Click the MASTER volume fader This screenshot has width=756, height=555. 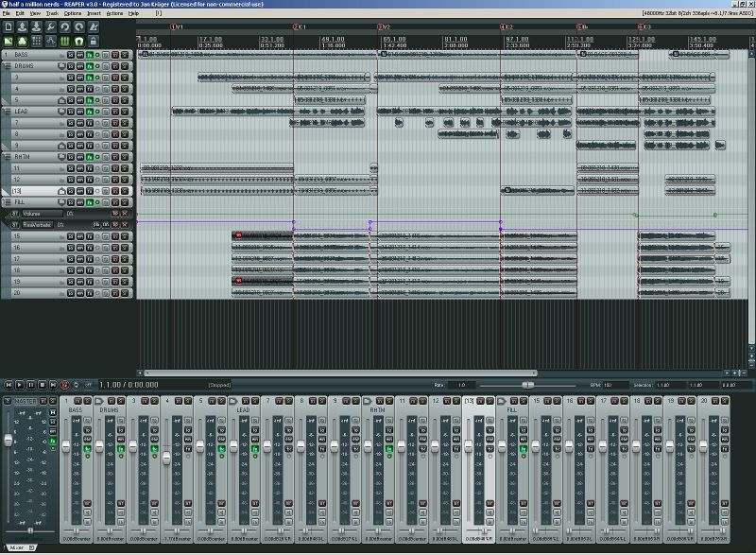pyautogui.click(x=9, y=440)
